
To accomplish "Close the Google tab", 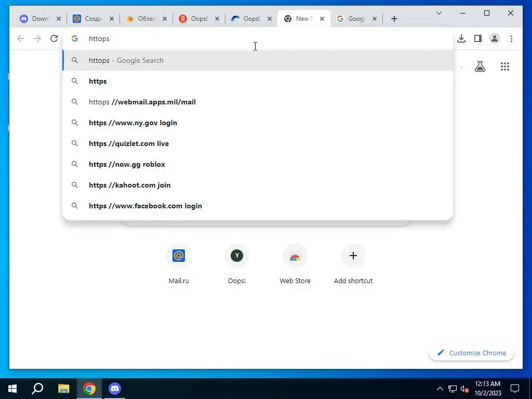I will (x=375, y=19).
